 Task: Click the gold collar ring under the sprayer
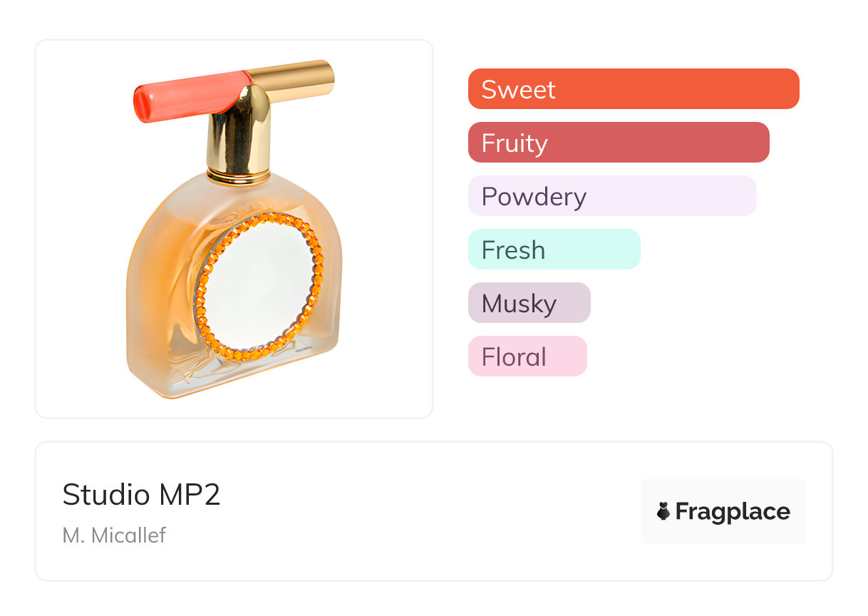pos(238,176)
